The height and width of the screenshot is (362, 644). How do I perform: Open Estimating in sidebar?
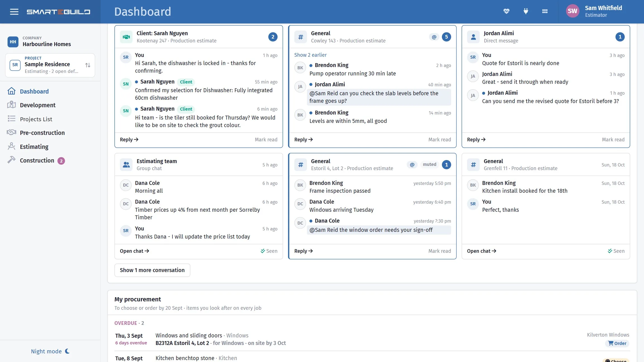[34, 147]
